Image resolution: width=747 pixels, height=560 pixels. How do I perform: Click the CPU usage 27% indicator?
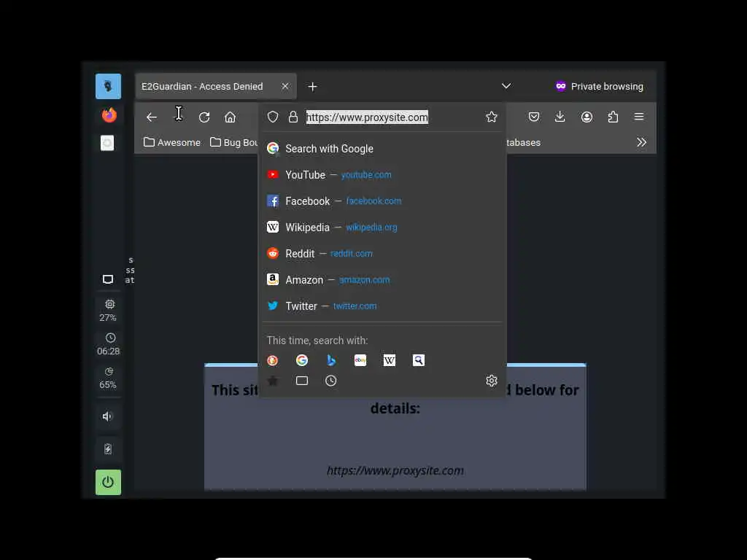(109, 311)
